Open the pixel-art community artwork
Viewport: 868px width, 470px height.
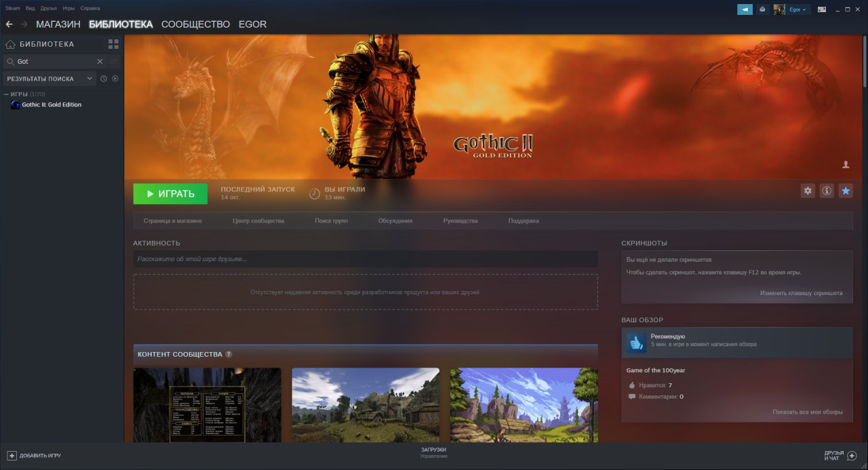point(524,405)
